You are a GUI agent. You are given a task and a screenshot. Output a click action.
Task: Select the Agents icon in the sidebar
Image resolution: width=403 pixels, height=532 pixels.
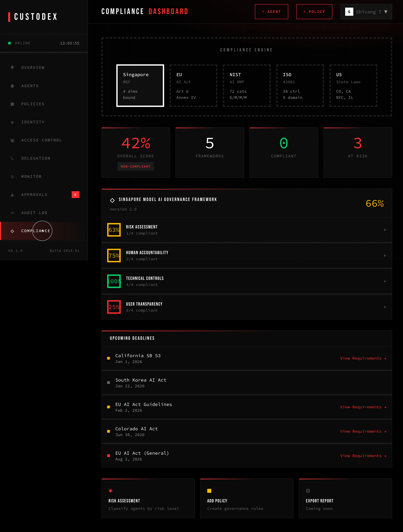[12, 86]
